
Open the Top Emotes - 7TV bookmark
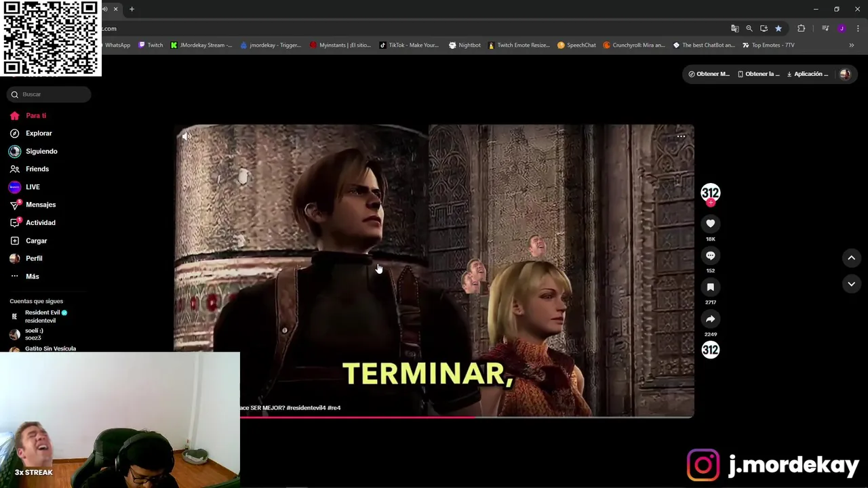point(768,45)
